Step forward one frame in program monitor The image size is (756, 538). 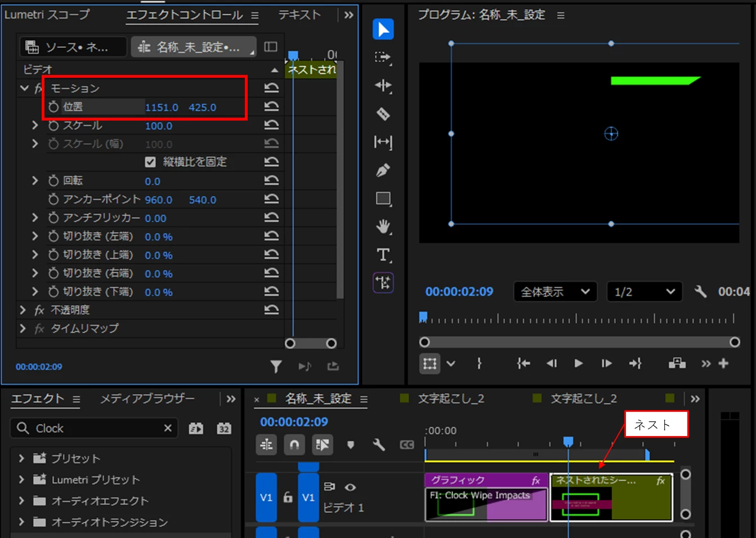606,363
